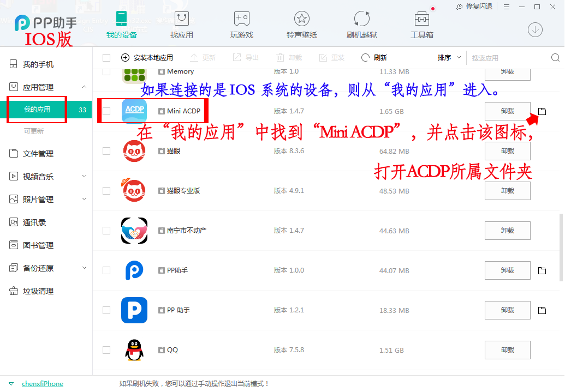
Task: Click the chenxfiPhone device link
Action: pyautogui.click(x=43, y=384)
